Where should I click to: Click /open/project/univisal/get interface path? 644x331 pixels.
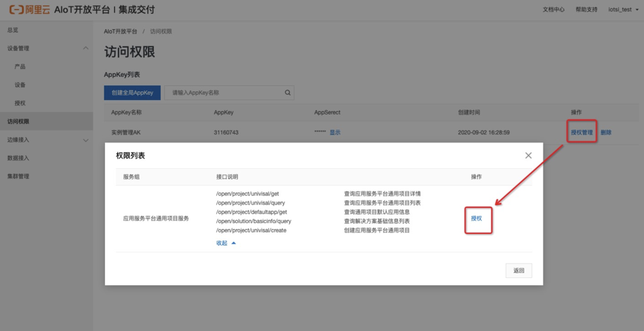[248, 194]
